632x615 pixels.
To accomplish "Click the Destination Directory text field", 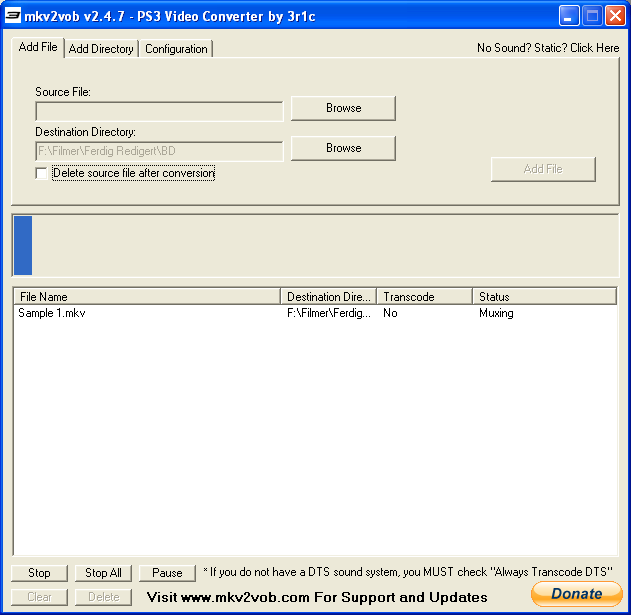I will click(159, 151).
